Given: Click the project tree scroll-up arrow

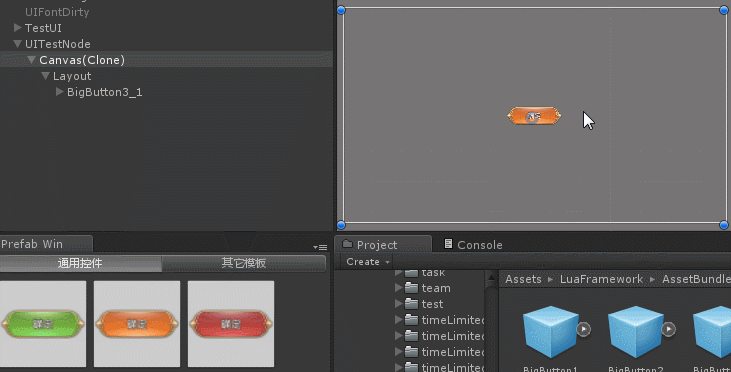Looking at the screenshot, I should coord(490,278).
